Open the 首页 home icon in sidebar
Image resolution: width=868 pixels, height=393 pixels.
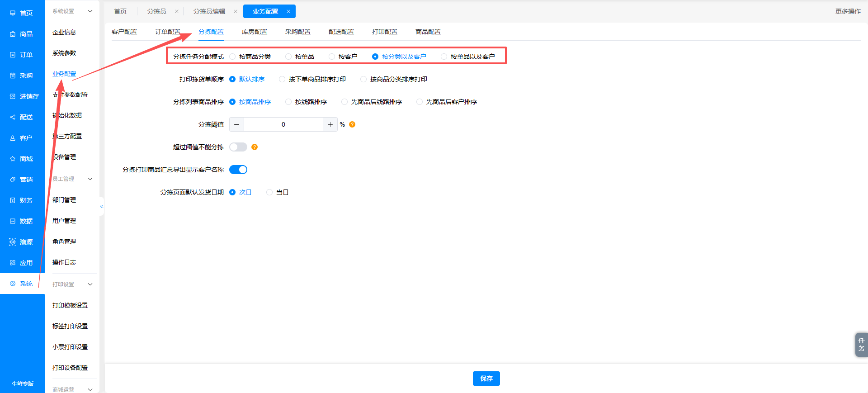[13, 13]
